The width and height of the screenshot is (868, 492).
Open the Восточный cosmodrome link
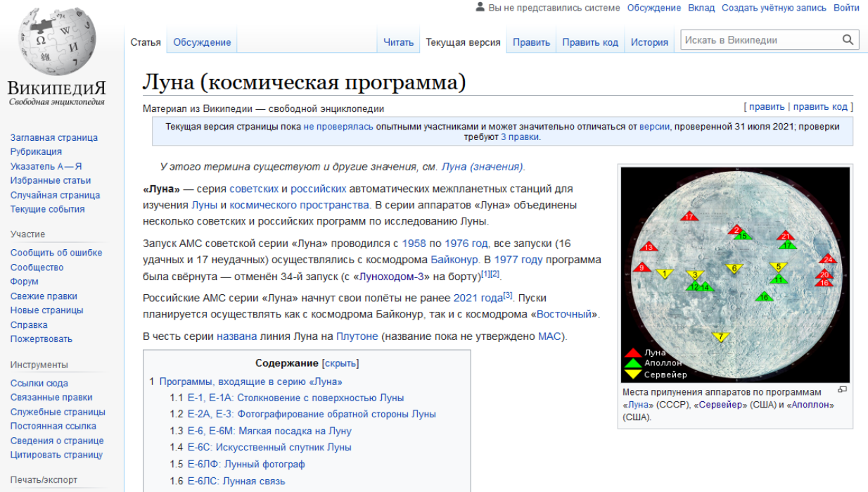(x=566, y=314)
